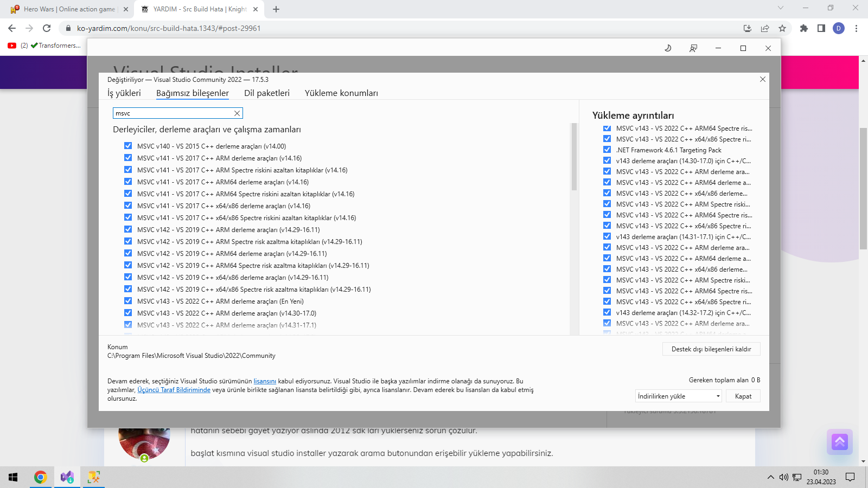This screenshot has height=488, width=868.
Task: Uncheck MSVC v143 ARM derleme araçları (v14.30-17.0)
Action: point(128,313)
